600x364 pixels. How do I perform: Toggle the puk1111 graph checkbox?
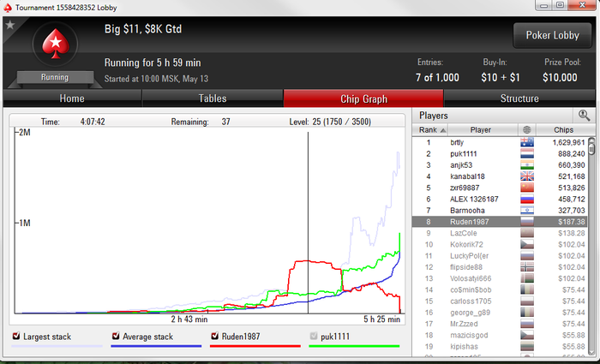tap(314, 336)
